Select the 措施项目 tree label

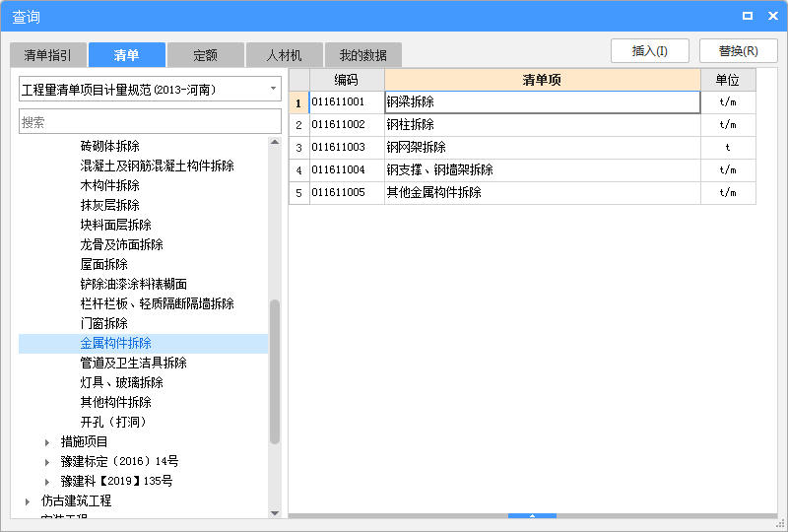pos(85,441)
